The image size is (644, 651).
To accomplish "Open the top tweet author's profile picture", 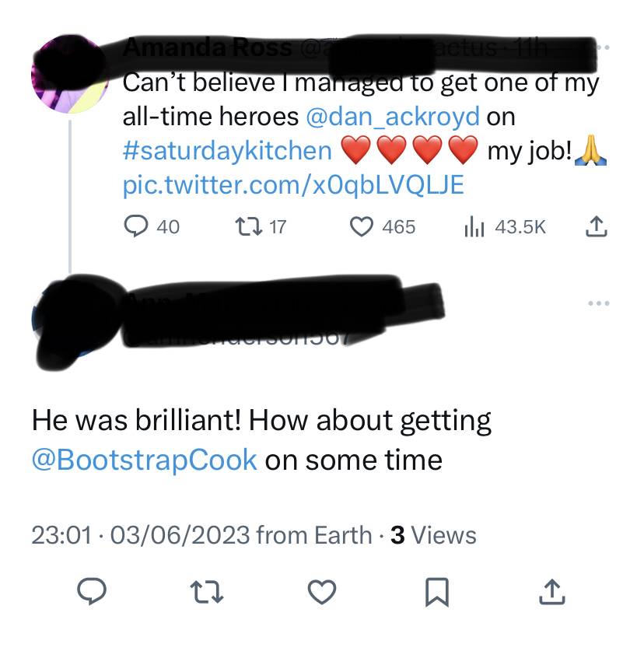I will [x=70, y=74].
